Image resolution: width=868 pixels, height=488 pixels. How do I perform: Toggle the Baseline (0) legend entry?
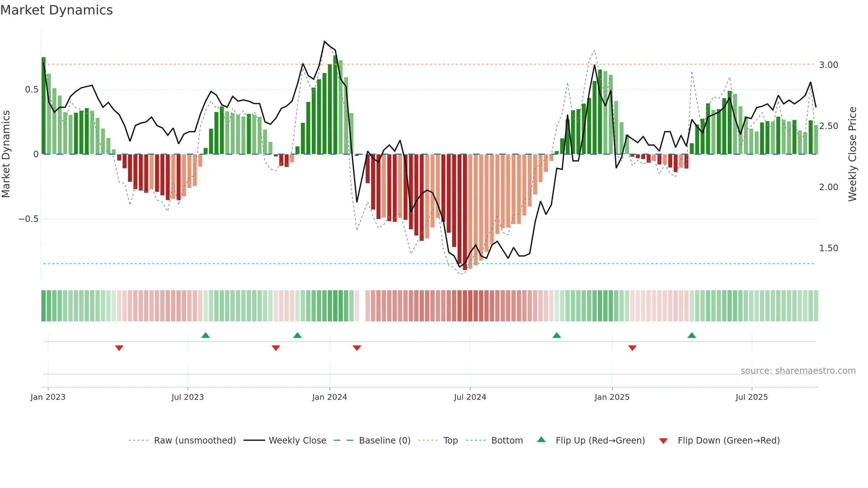(372, 440)
